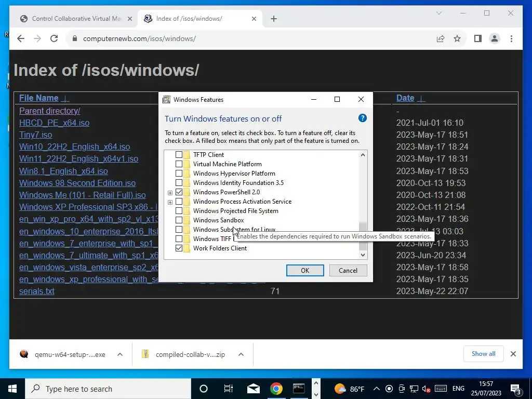
Task: Click Cancel in Windows Features dialog
Action: [x=348, y=270]
